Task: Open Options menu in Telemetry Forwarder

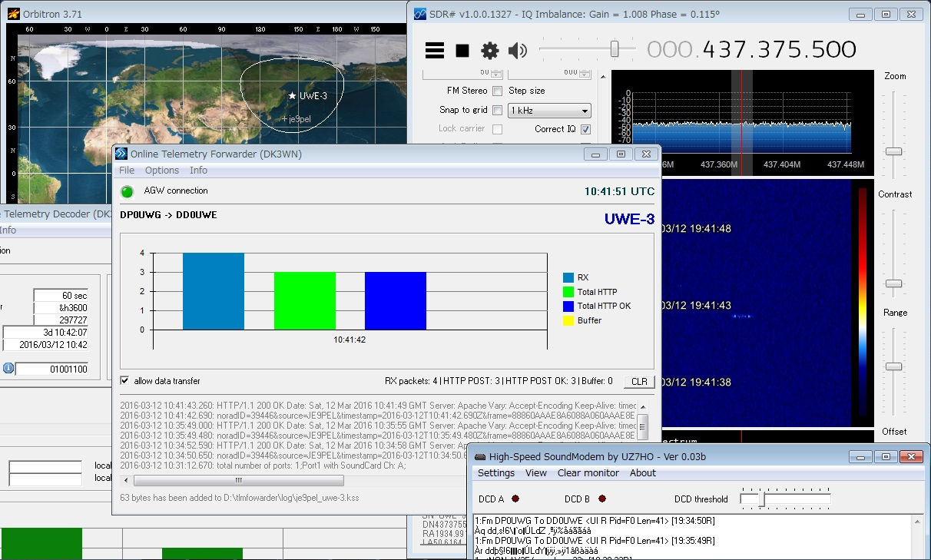Action: 162,171
